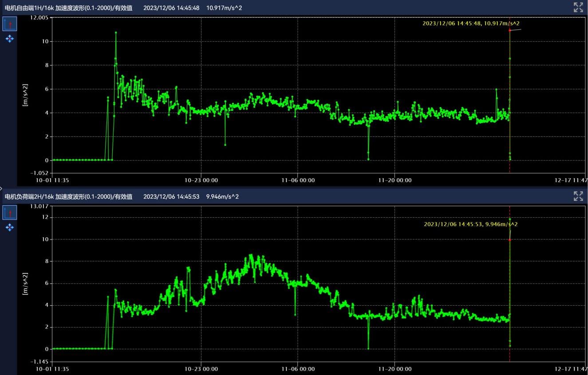The image size is (588, 375).
Task: Click the red cursor point at 9.946 m/s^2
Action: (x=509, y=240)
